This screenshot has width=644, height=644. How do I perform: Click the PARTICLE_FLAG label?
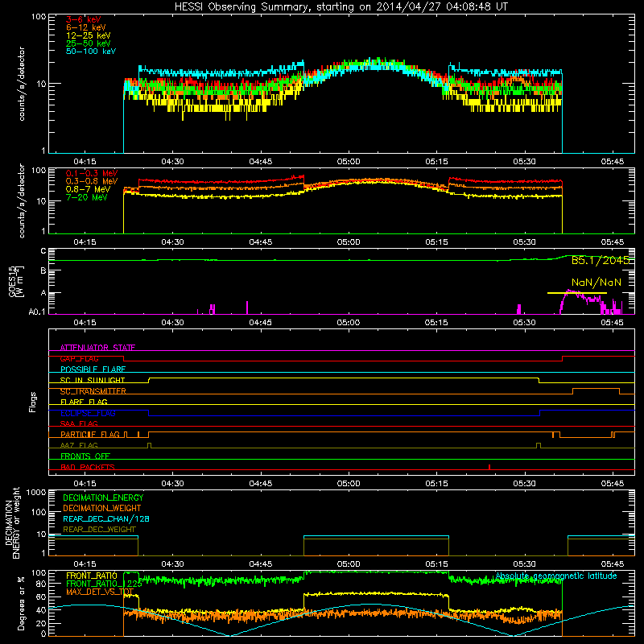(x=90, y=434)
